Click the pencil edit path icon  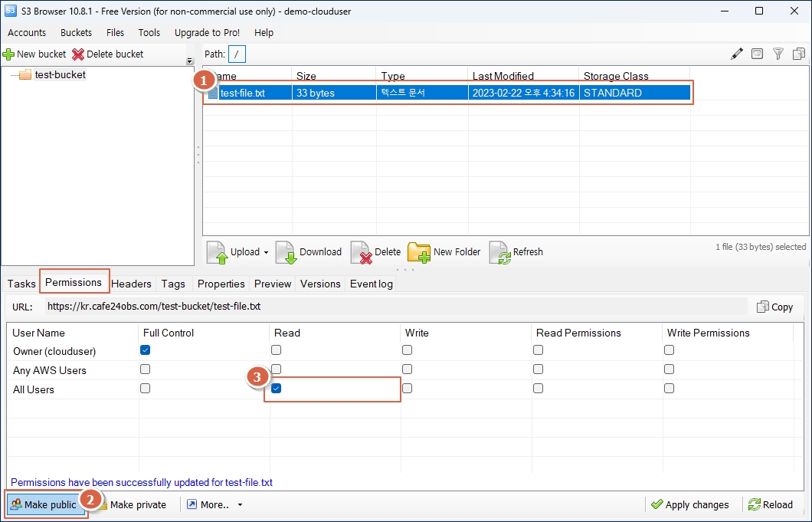coord(737,54)
